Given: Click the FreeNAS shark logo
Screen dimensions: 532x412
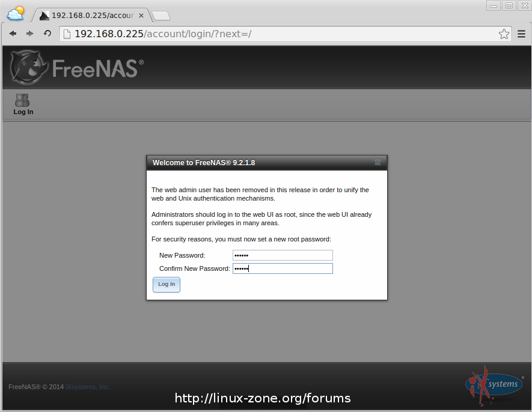Looking at the screenshot, I should point(28,67).
